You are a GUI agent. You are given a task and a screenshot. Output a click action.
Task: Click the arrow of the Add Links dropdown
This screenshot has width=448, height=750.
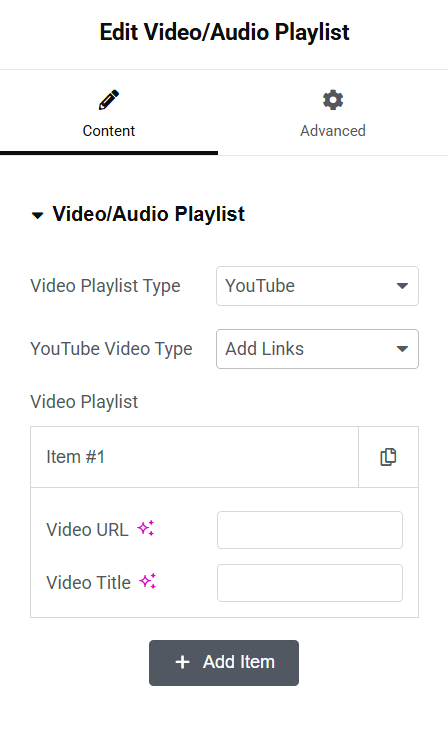(403, 349)
